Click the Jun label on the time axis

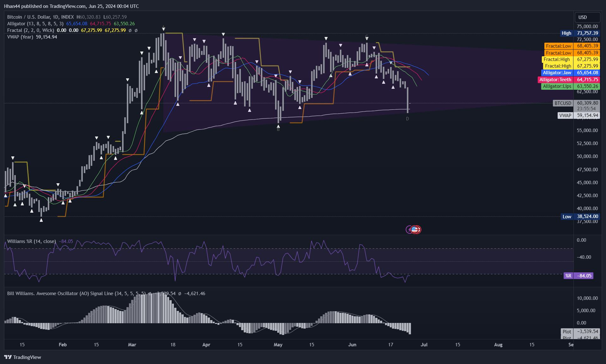pyautogui.click(x=352, y=345)
